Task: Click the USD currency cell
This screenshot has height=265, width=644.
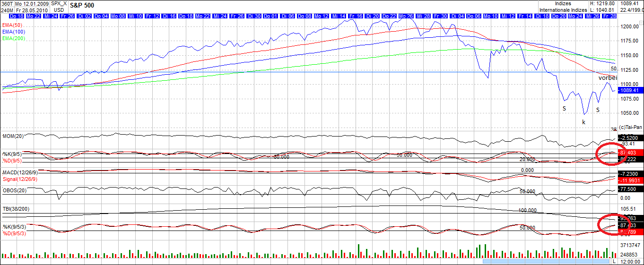Action: (59, 9)
